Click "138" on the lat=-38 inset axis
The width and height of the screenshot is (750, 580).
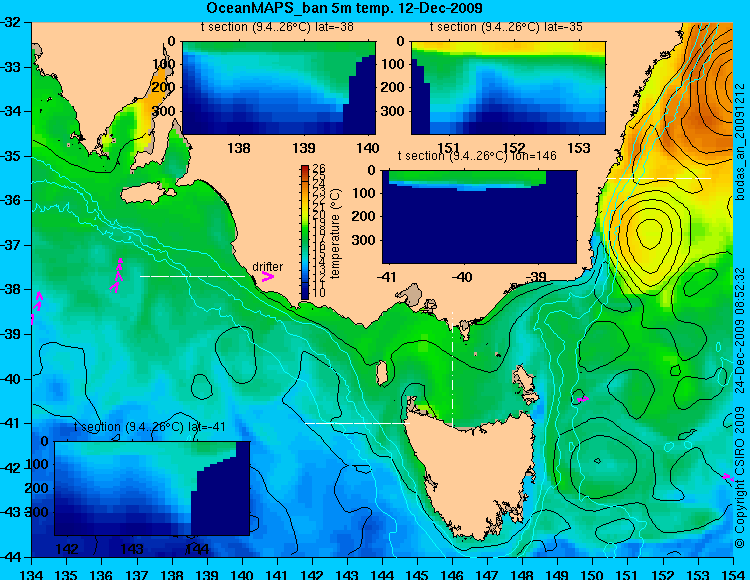coord(239,148)
